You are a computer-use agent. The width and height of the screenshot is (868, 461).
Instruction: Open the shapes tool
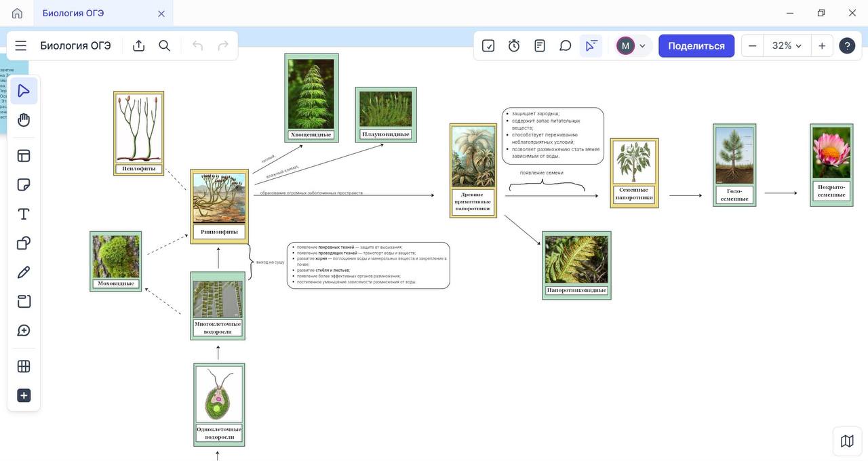point(24,243)
